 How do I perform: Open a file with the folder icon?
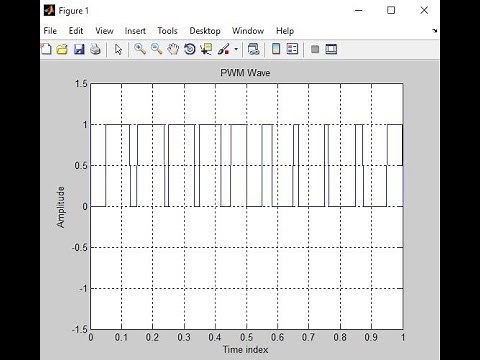coord(62,49)
